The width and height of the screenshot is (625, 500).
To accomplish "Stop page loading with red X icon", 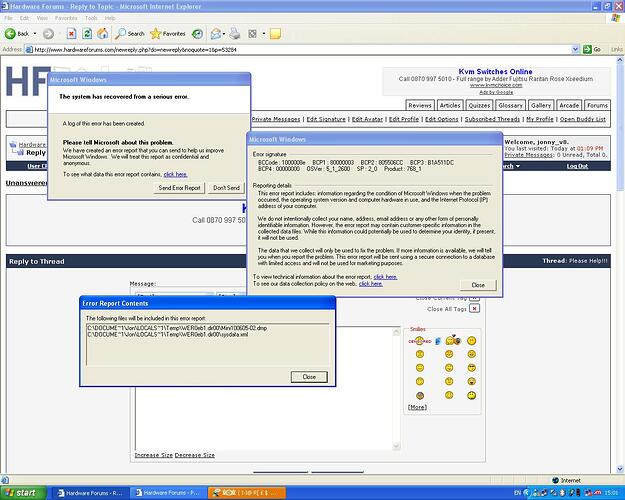I will 71,34.
